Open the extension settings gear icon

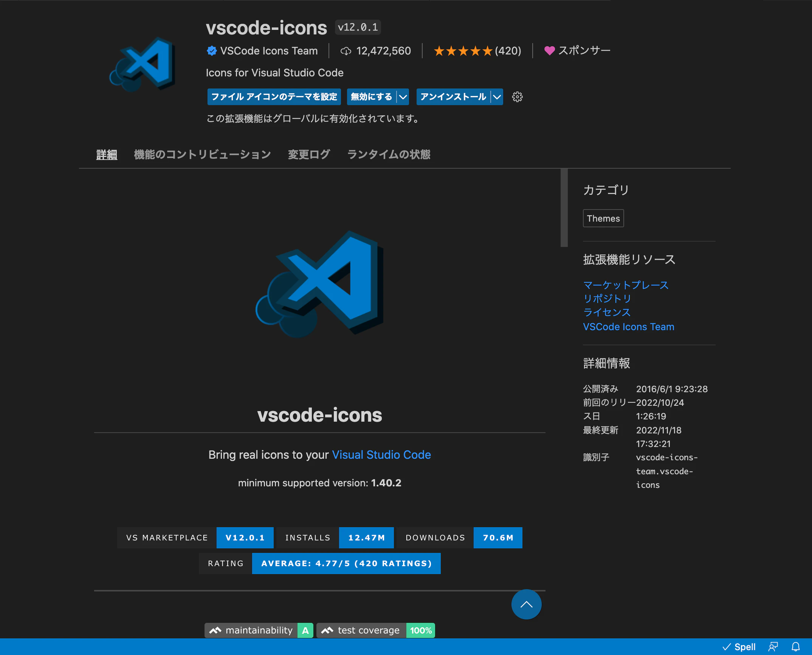point(517,97)
